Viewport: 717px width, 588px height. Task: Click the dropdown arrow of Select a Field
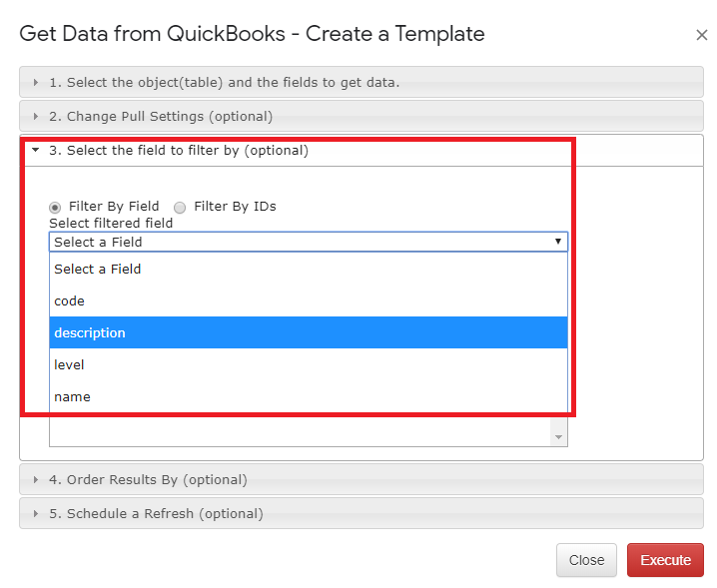coord(558,242)
